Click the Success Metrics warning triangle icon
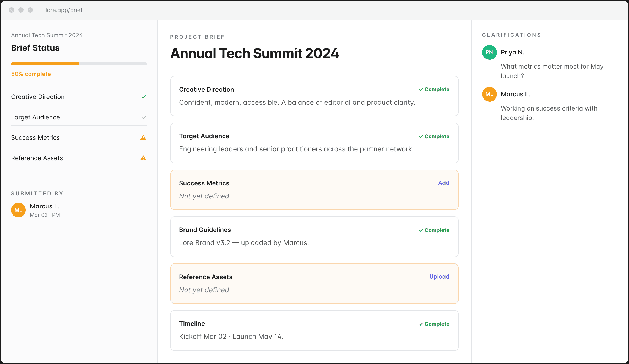629x364 pixels. point(143,137)
